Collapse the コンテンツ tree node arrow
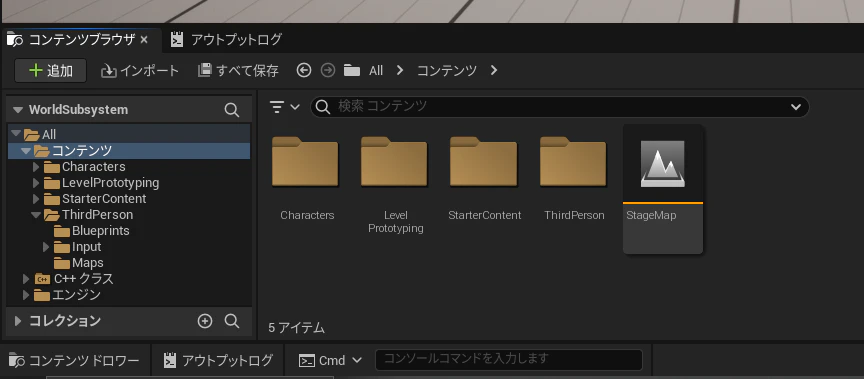Viewport: 864px width, 379px height. click(x=25, y=150)
